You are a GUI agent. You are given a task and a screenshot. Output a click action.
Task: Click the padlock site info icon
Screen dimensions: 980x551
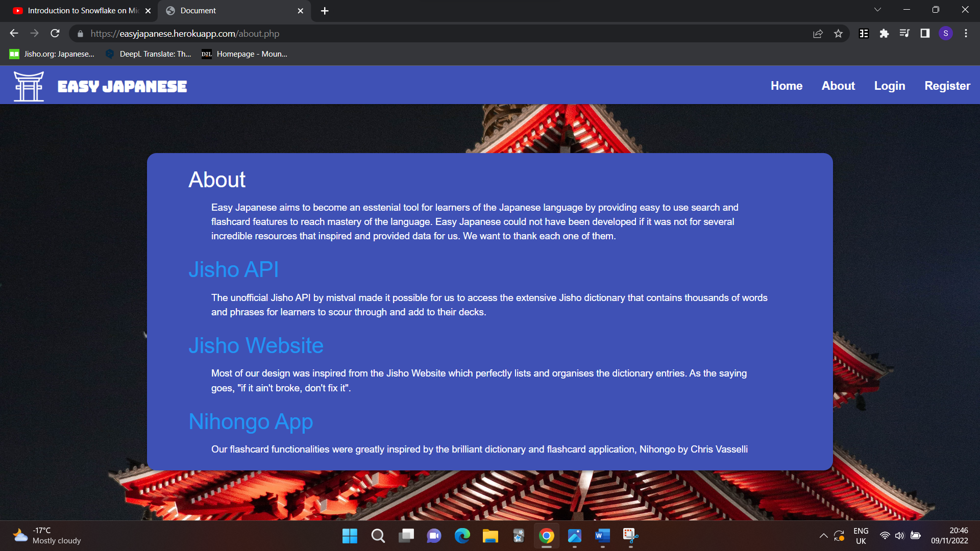tap(80, 34)
